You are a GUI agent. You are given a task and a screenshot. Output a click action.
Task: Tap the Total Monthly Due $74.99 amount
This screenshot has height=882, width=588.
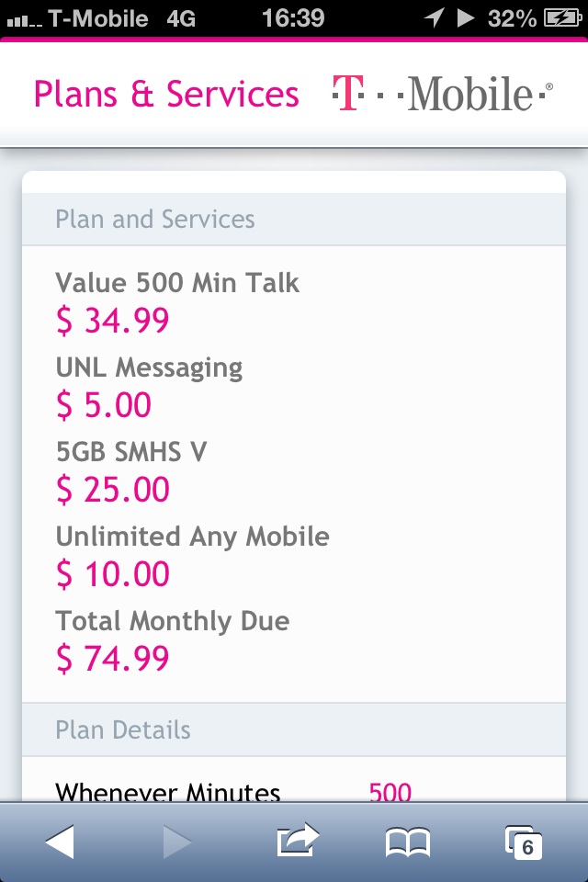point(112,658)
